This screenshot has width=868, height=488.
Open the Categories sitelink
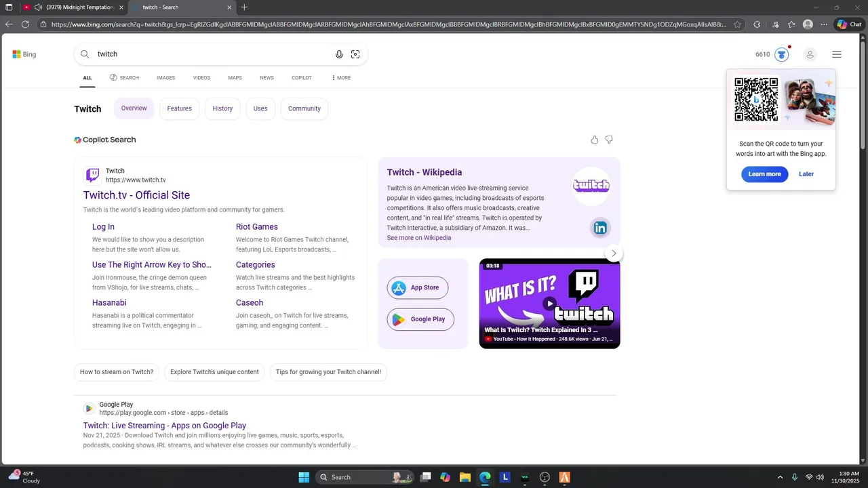point(256,265)
